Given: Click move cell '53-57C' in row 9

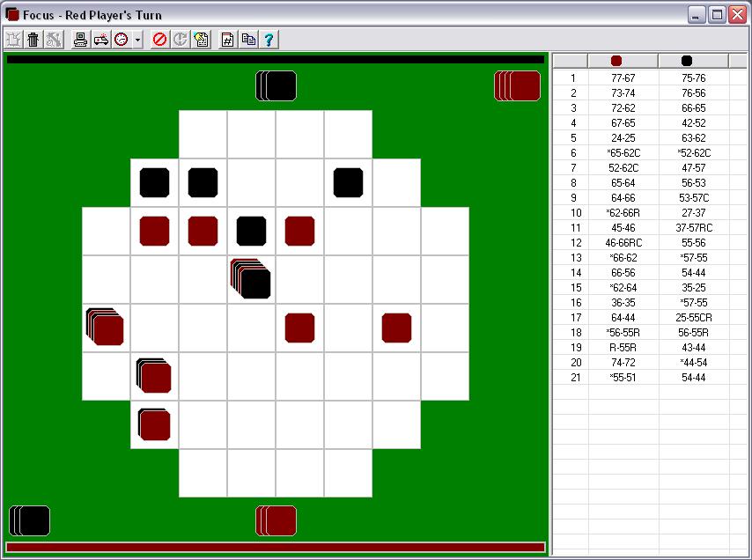Looking at the screenshot, I should (694, 197).
